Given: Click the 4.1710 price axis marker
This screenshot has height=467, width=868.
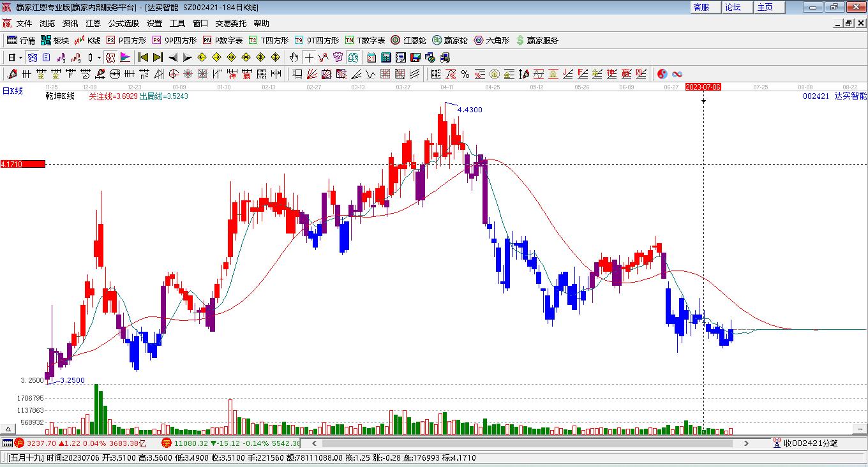Looking at the screenshot, I should [23, 164].
